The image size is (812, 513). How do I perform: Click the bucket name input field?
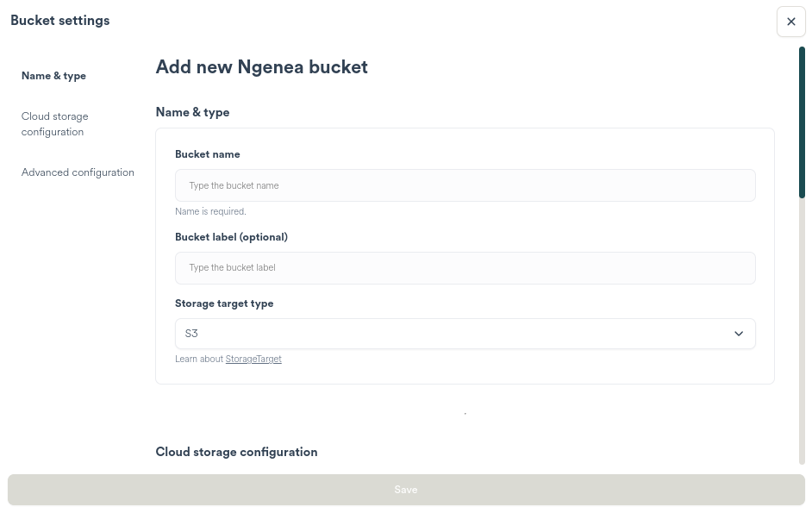pos(465,185)
